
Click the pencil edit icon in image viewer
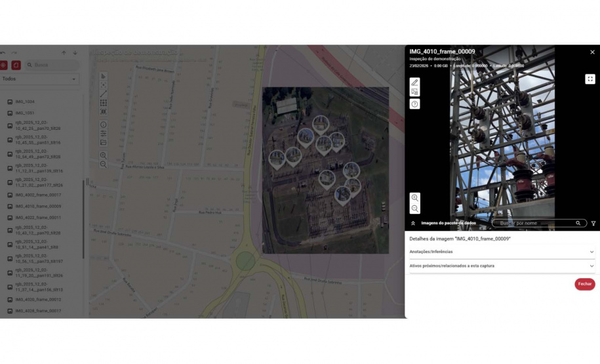tap(414, 83)
